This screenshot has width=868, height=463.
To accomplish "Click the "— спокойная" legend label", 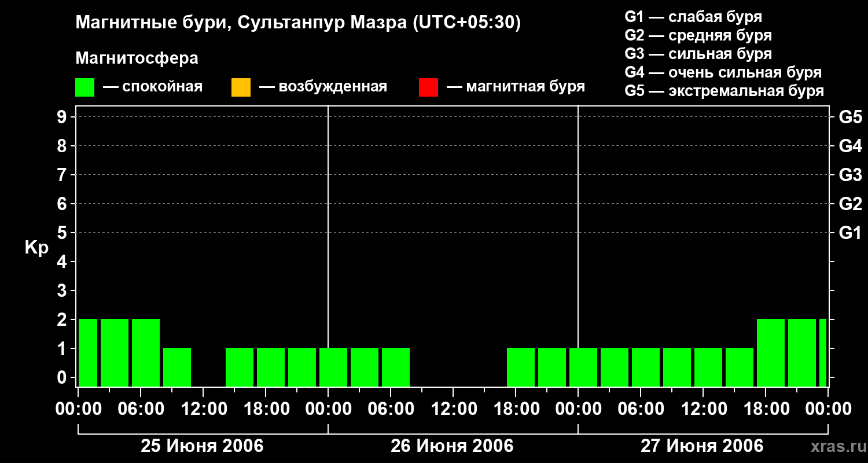I will pyautogui.click(x=153, y=87).
